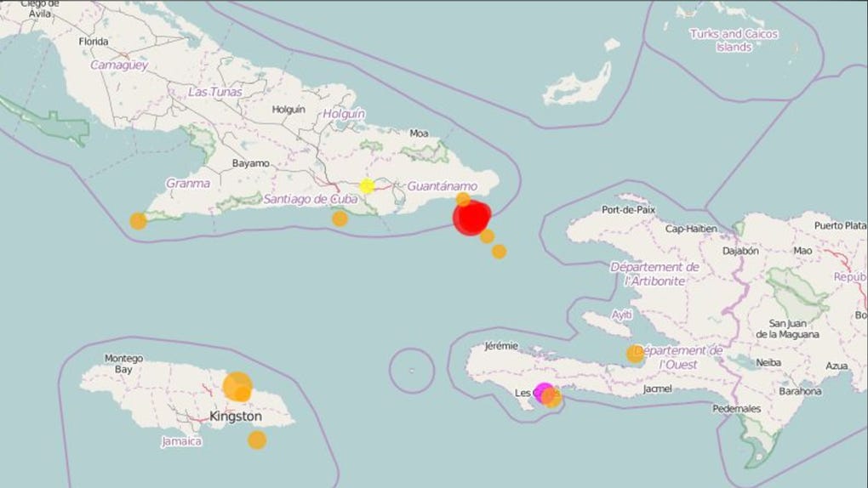Select the yellow marker near Guantánamo
868x488 pixels.
[x=367, y=186]
